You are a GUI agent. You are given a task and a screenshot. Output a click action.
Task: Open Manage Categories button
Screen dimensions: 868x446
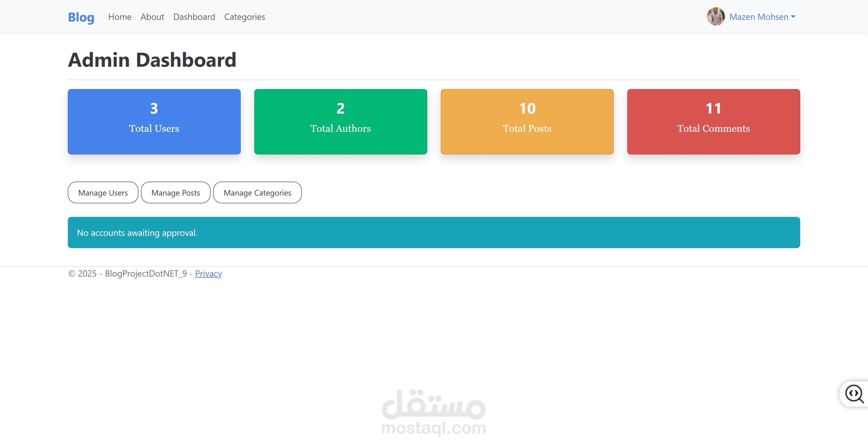(257, 192)
